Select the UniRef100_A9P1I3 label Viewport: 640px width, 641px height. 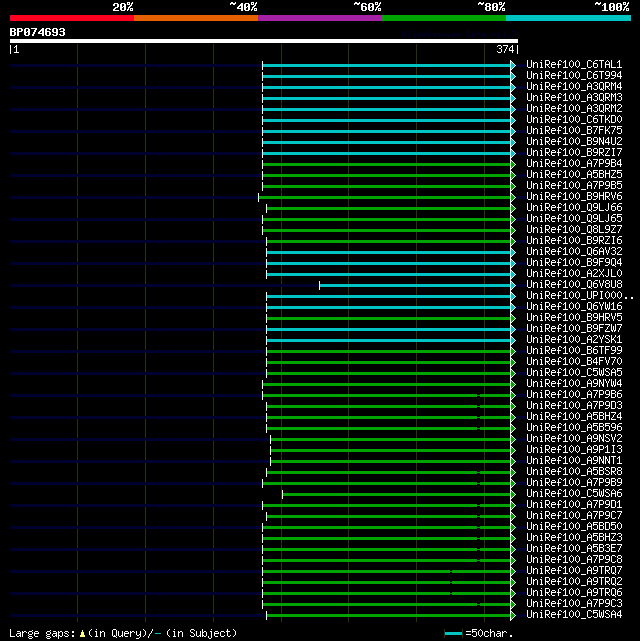[x=574, y=450]
